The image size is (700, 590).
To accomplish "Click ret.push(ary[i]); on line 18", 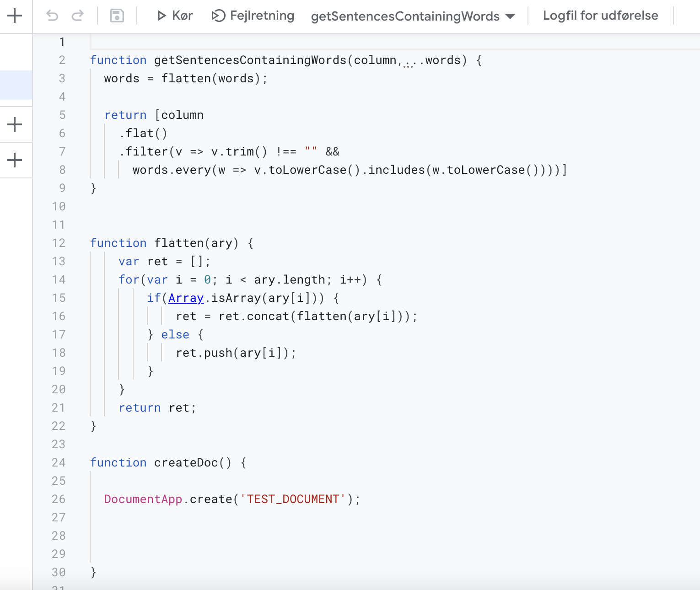I will pyautogui.click(x=236, y=353).
